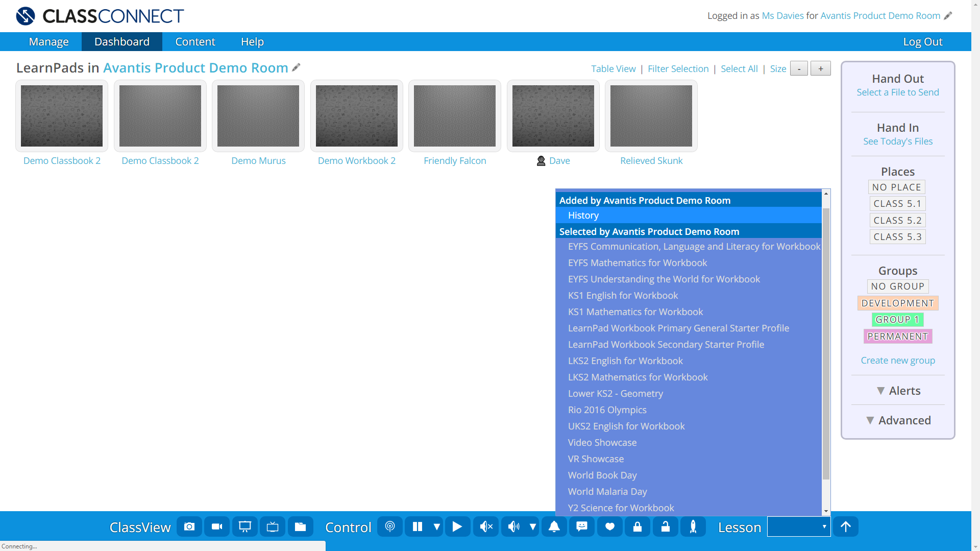
Task: Click the ClassView camera screenshot icon
Action: coord(189,526)
